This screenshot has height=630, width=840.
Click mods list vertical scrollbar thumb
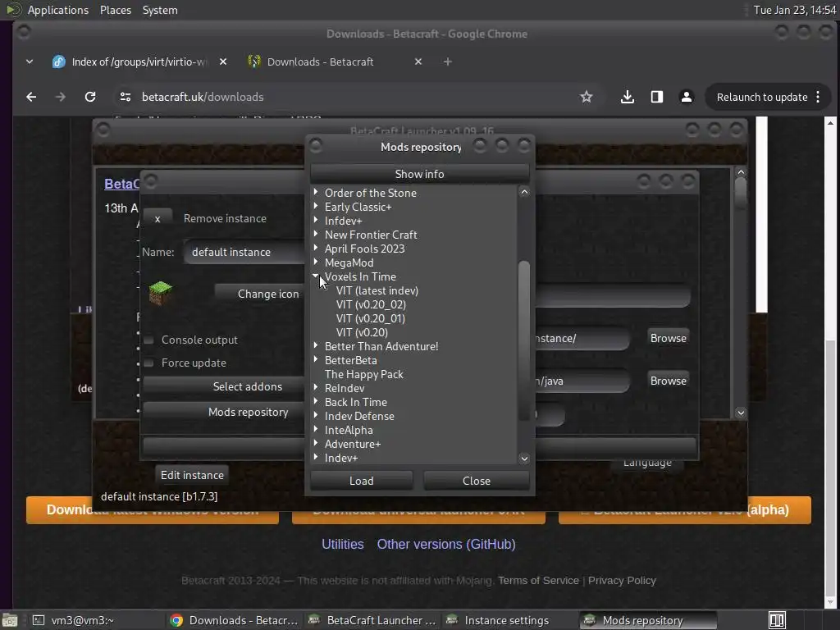524,340
